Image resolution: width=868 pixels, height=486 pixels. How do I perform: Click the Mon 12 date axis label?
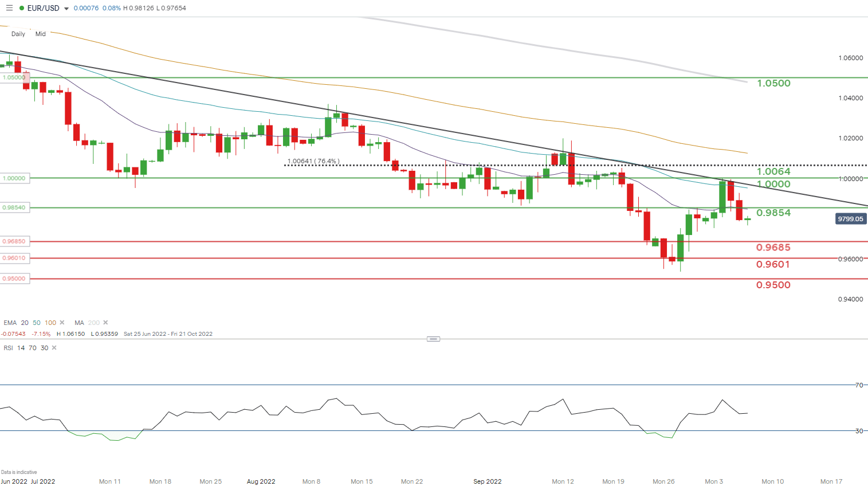pos(563,481)
